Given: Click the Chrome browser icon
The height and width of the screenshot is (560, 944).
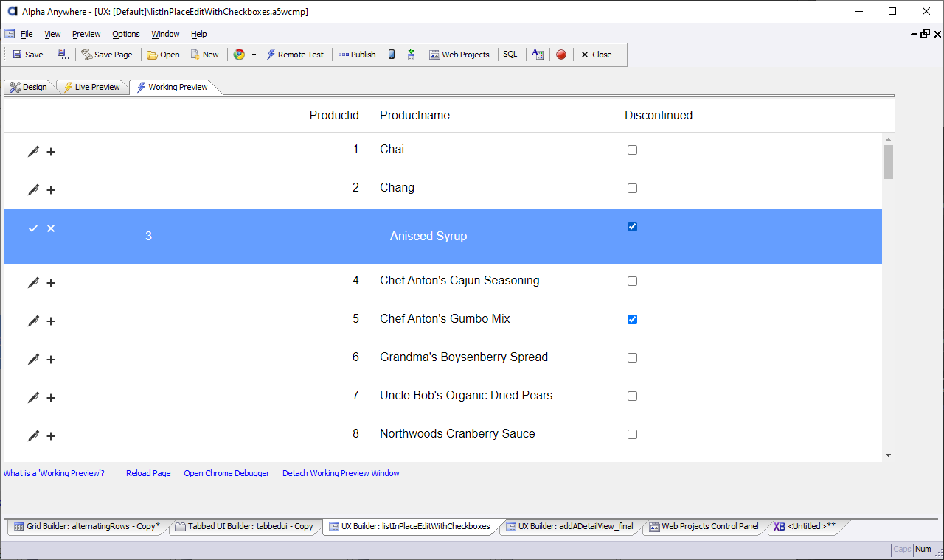Looking at the screenshot, I should click(x=239, y=55).
